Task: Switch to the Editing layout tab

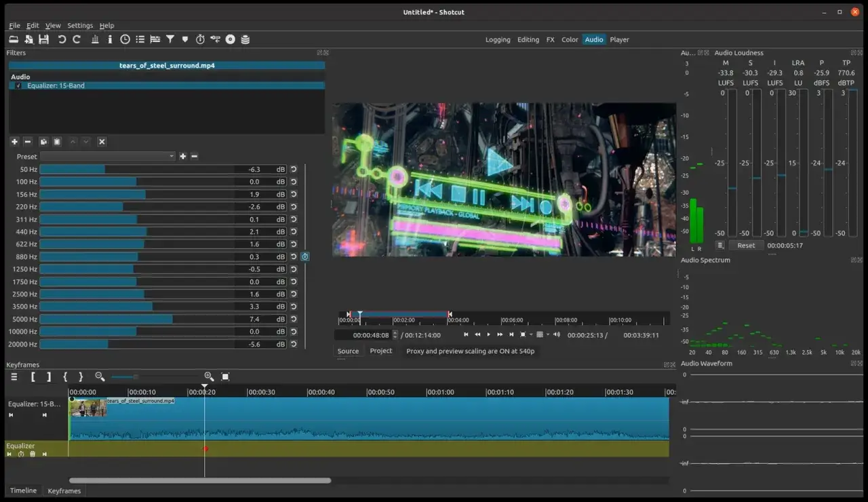Action: pos(528,39)
